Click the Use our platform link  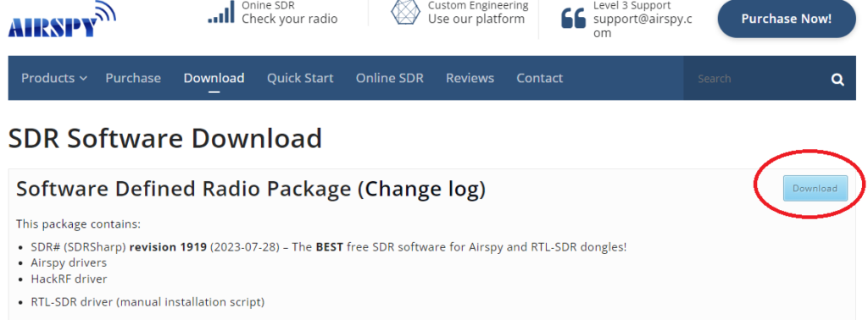(476, 19)
